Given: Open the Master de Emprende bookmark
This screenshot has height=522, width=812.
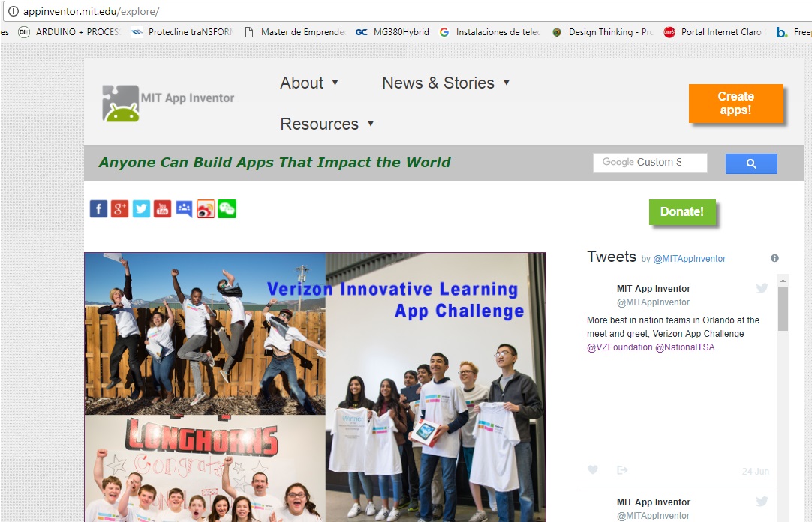Looking at the screenshot, I should (x=294, y=32).
